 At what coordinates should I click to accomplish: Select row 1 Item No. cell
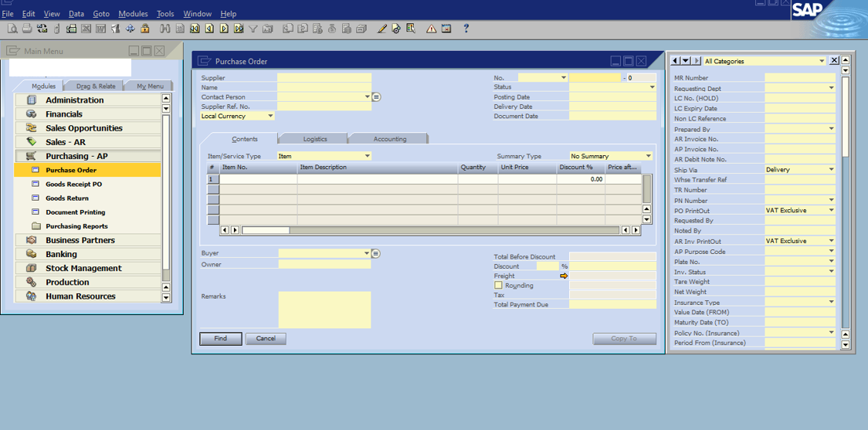coord(259,179)
